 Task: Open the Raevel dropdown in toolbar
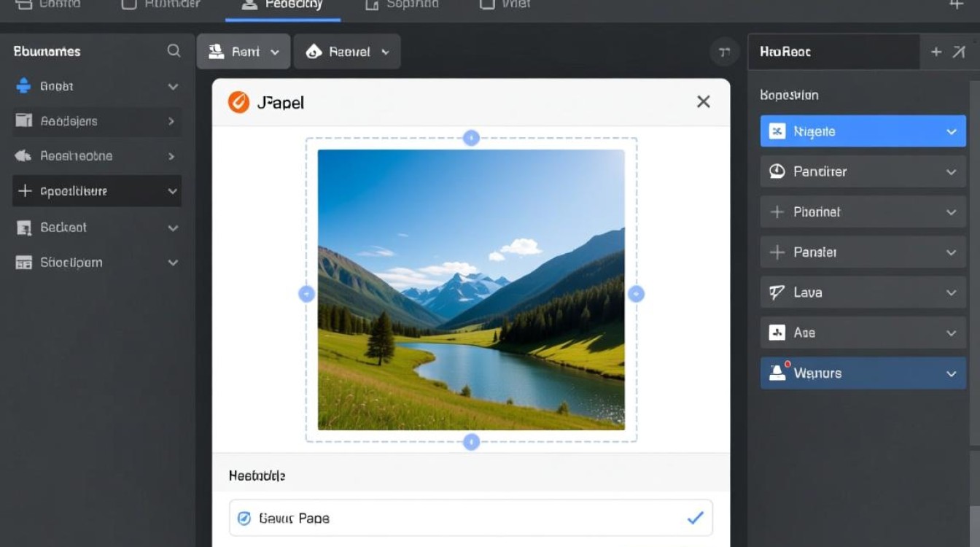tap(347, 52)
